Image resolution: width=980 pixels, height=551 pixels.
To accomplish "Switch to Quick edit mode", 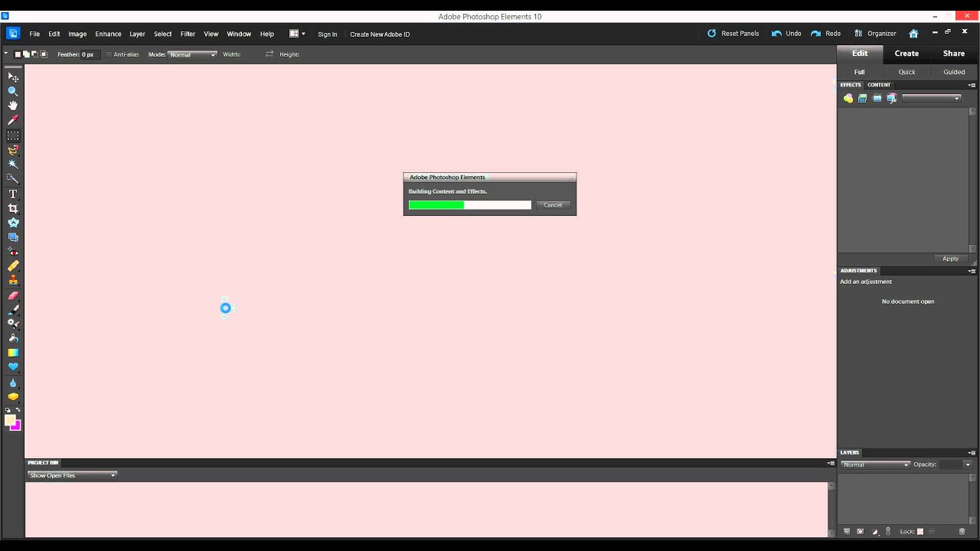I will pos(906,72).
